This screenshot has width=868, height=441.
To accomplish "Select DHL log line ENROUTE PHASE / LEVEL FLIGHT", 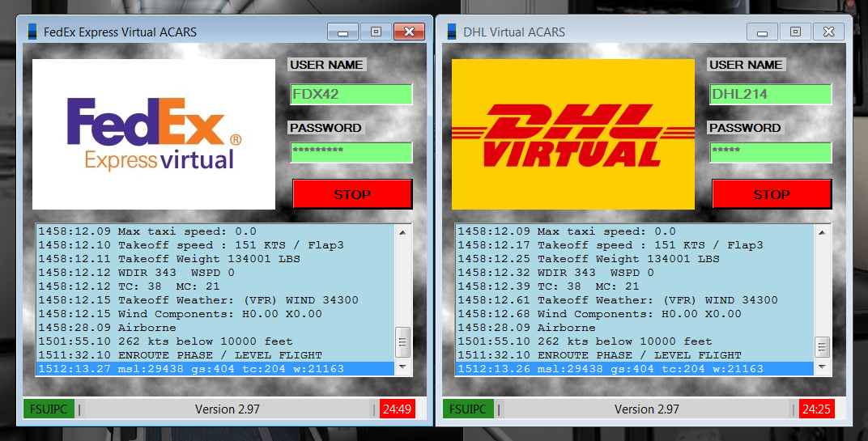I will tap(635, 355).
